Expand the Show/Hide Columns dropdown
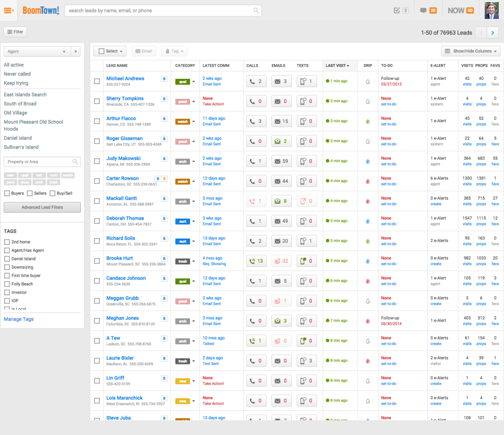 click(470, 51)
